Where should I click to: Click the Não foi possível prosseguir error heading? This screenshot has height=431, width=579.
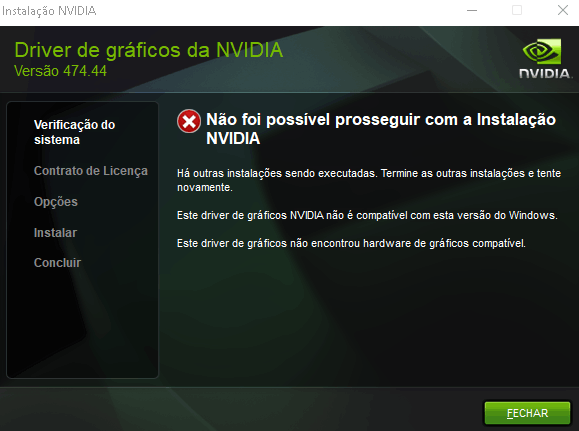(381, 129)
